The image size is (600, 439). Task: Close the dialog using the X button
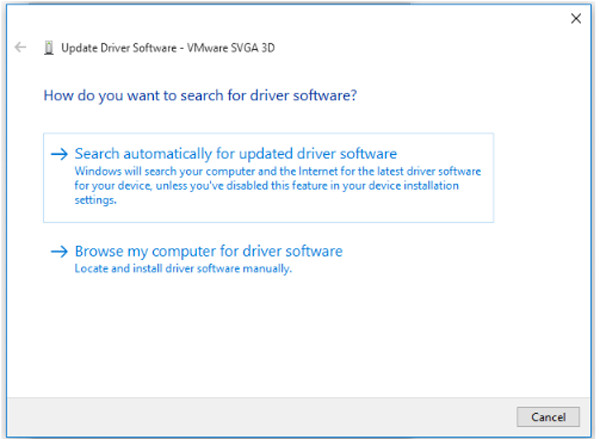[575, 18]
